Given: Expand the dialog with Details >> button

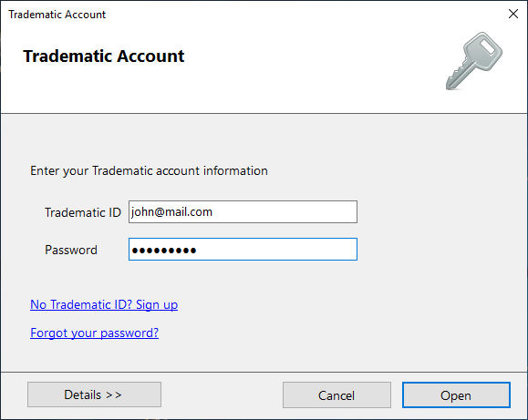Looking at the screenshot, I should (94, 394).
